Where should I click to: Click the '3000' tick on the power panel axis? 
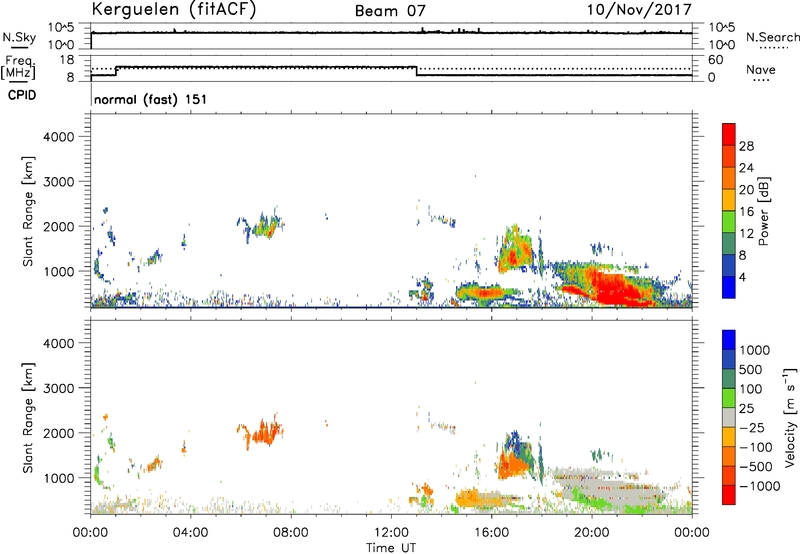click(58, 182)
